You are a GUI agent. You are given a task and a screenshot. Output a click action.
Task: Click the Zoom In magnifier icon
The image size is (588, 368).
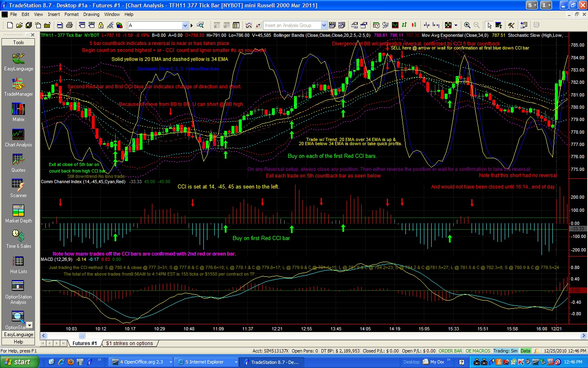467,25
